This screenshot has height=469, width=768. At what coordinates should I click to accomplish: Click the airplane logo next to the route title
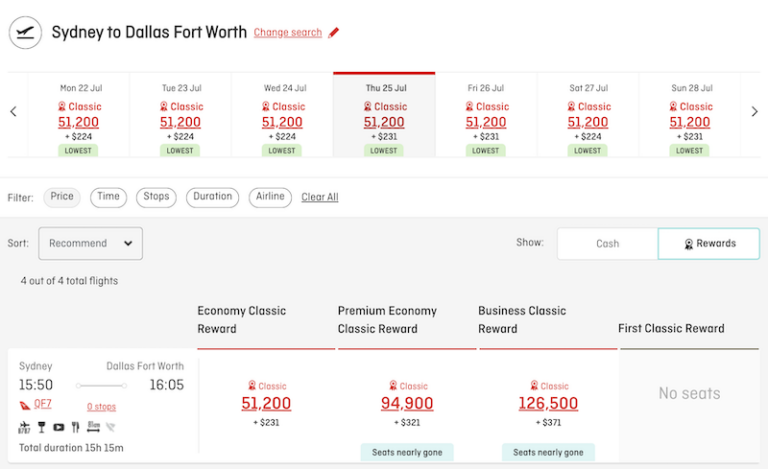[24, 32]
